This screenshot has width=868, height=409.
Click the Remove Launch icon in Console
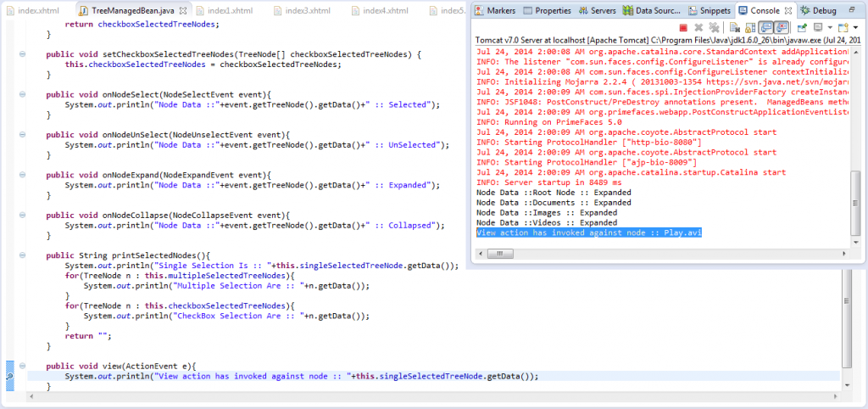coord(698,28)
